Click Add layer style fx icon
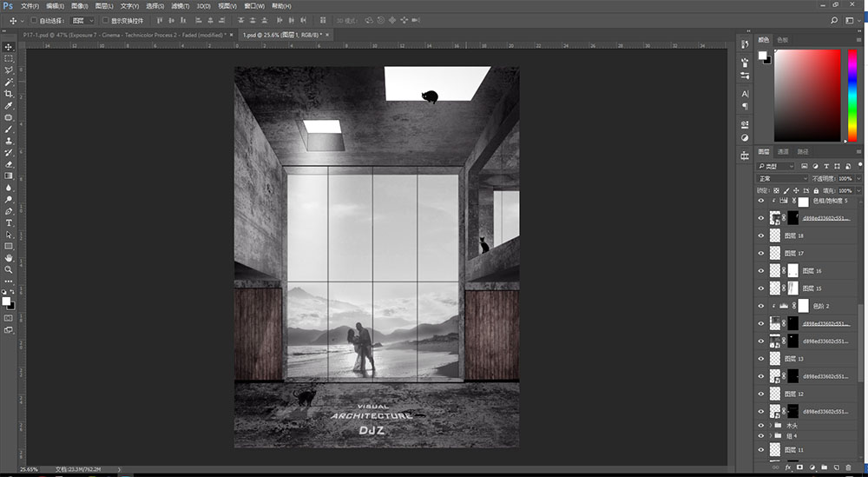This screenshot has width=868, height=477. (x=788, y=467)
